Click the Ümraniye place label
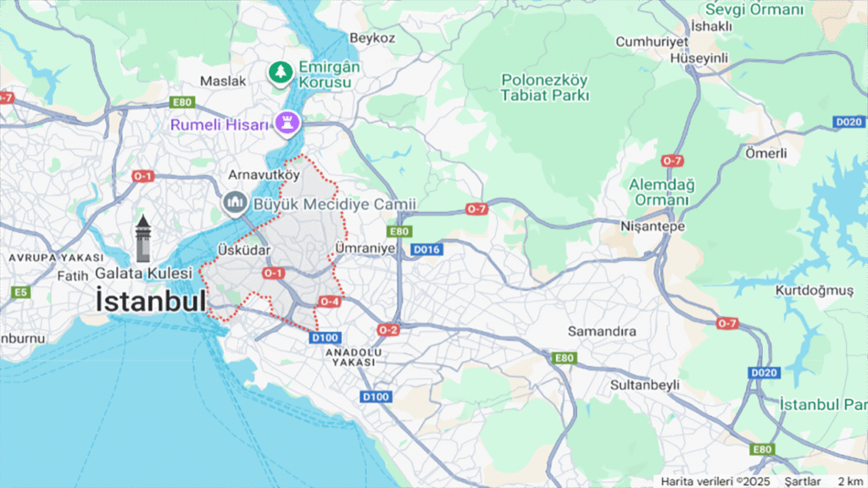This screenshot has width=868, height=488. pyautogui.click(x=365, y=248)
